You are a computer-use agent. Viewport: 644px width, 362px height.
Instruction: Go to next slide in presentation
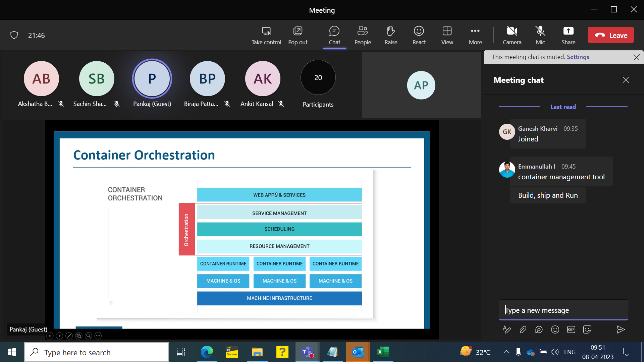[59, 336]
